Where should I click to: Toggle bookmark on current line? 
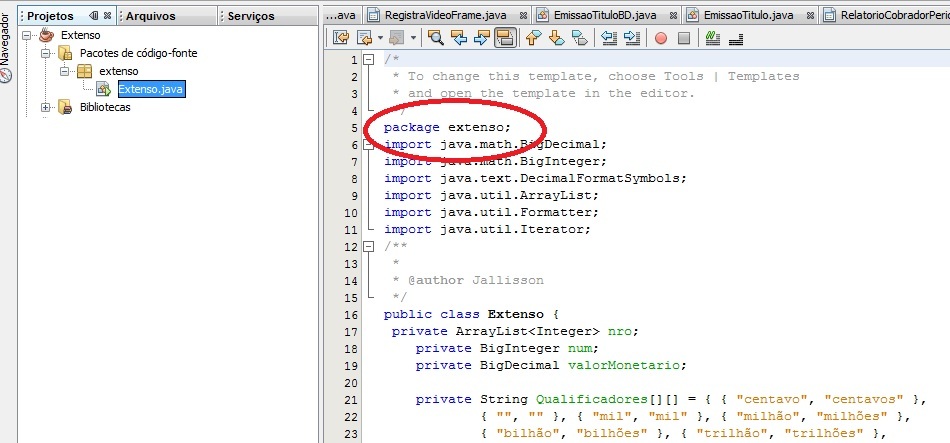coord(579,38)
